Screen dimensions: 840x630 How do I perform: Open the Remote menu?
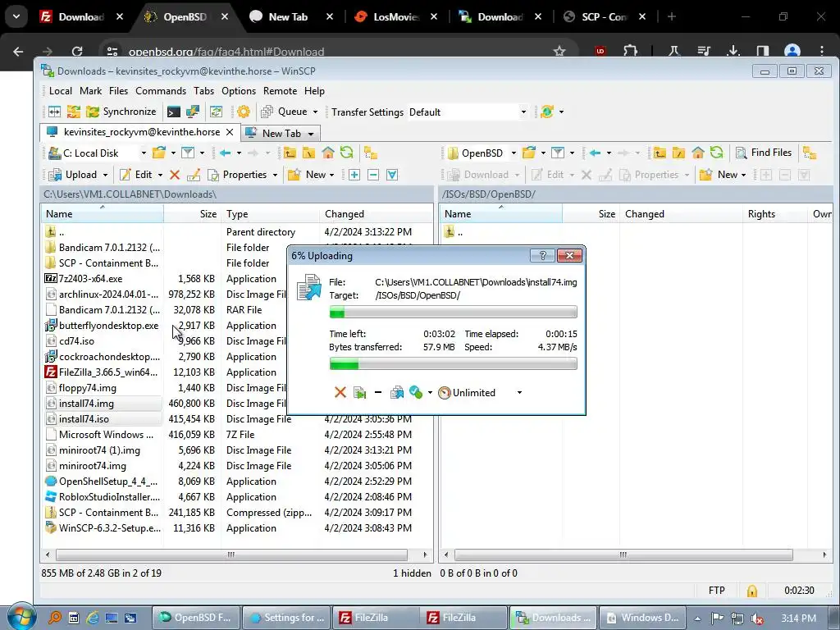pyautogui.click(x=280, y=91)
